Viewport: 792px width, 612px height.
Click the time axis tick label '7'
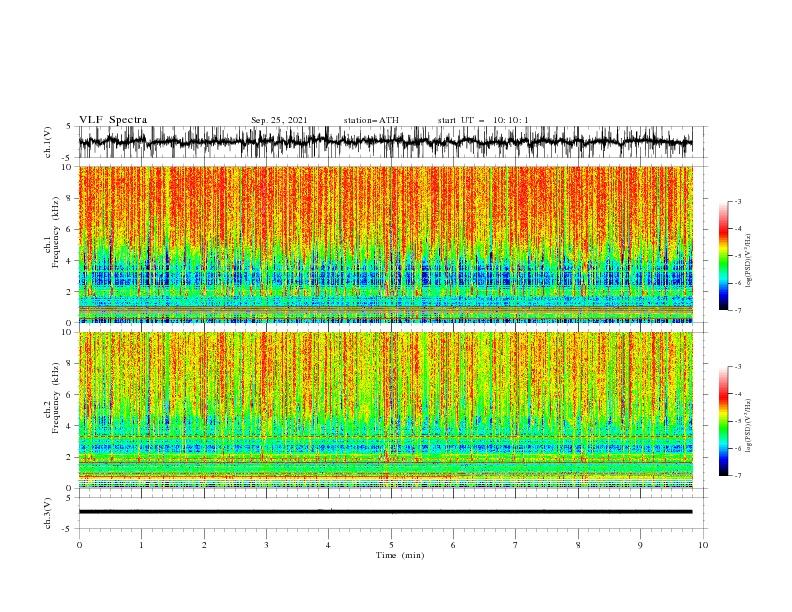516,545
